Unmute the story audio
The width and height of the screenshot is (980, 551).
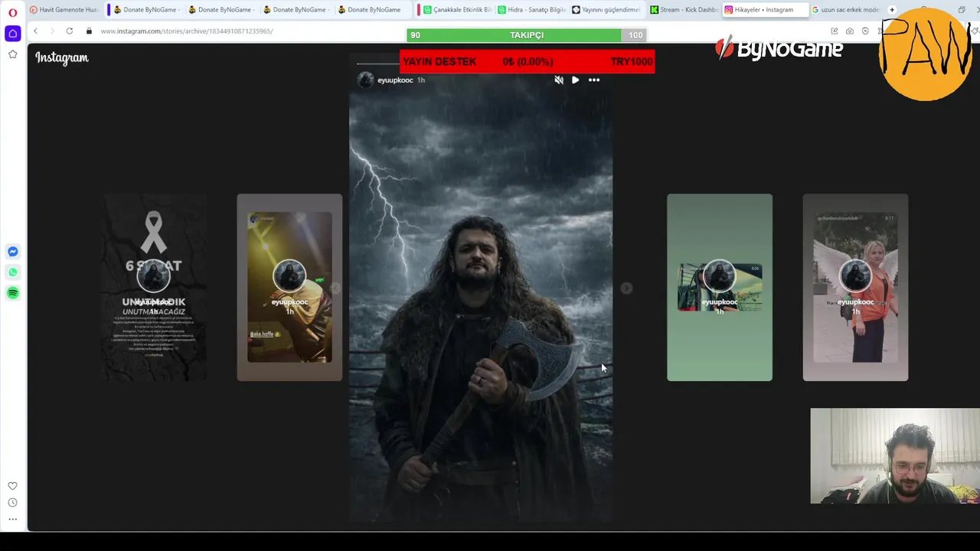[559, 80]
